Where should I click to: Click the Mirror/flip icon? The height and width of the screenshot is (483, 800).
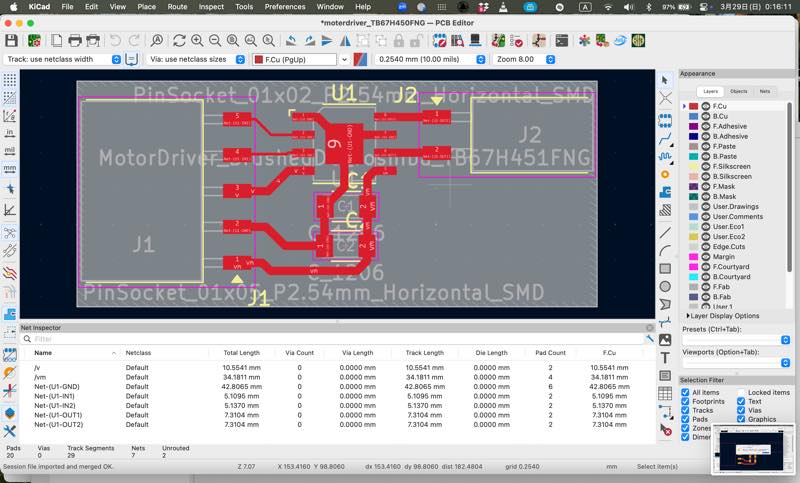pos(345,41)
